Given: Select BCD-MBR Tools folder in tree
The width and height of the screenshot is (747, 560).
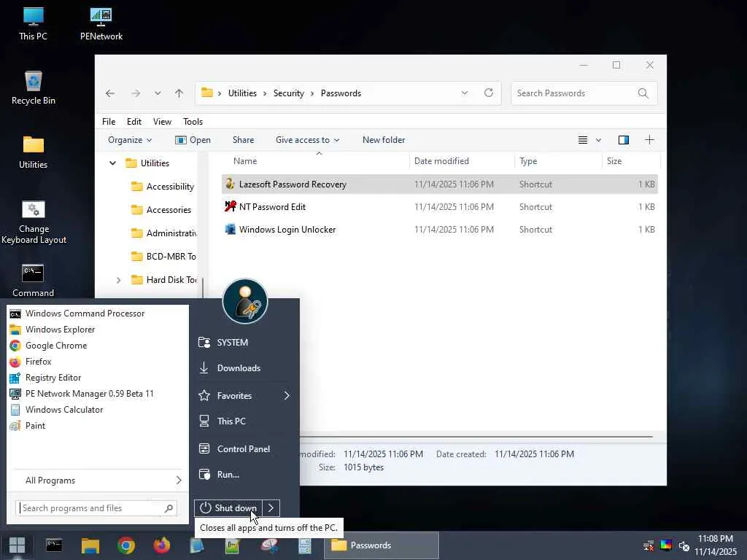Looking at the screenshot, I should click(164, 257).
